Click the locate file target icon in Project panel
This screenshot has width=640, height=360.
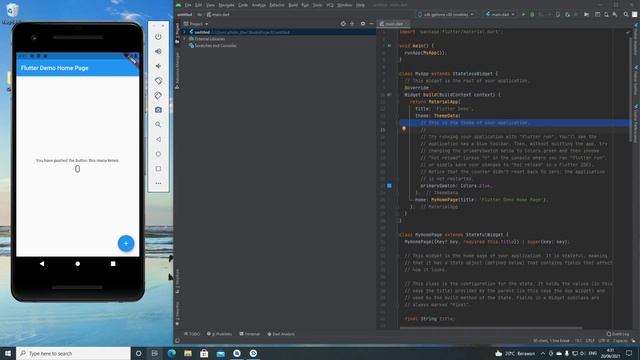pos(343,24)
